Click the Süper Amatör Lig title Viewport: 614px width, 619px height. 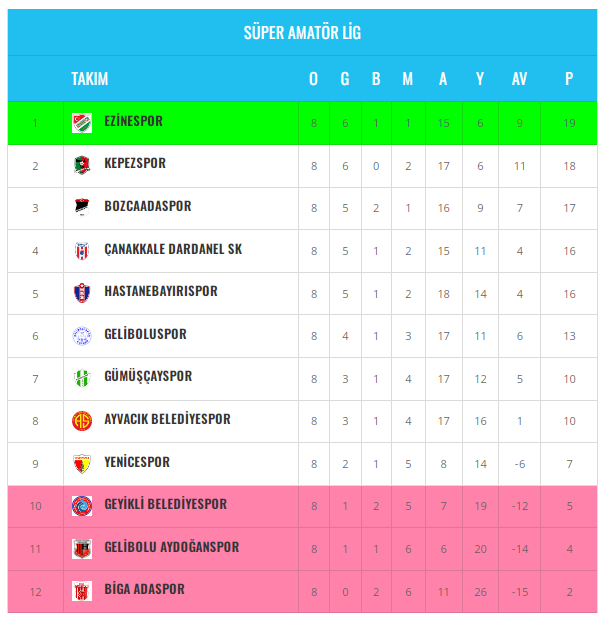pos(303,33)
